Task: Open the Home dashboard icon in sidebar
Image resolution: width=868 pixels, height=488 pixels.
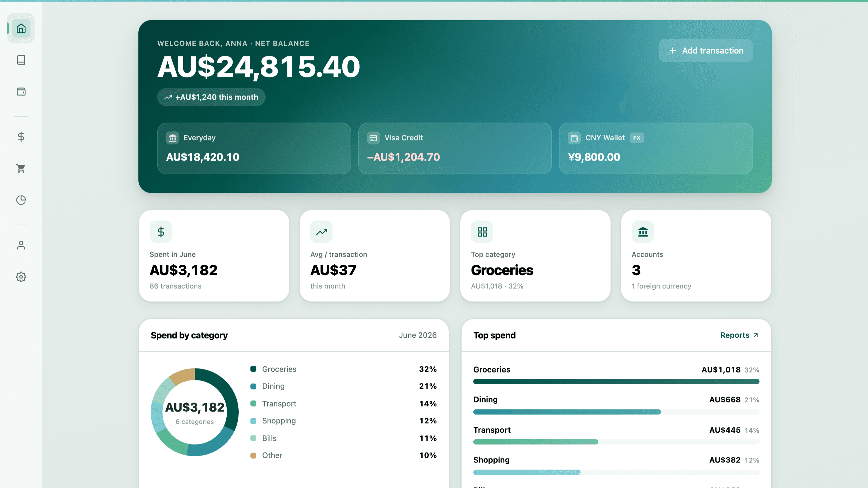Action: pyautogui.click(x=21, y=28)
